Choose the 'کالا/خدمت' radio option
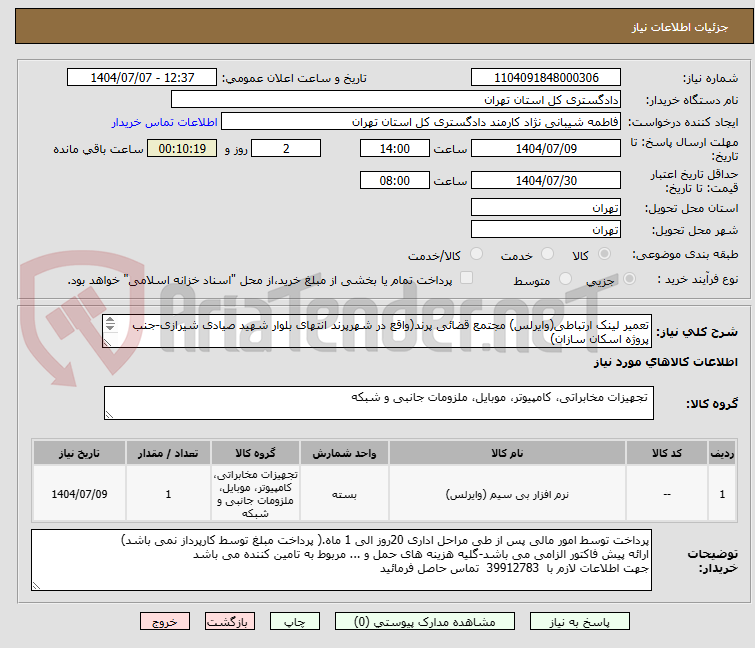 point(475,255)
